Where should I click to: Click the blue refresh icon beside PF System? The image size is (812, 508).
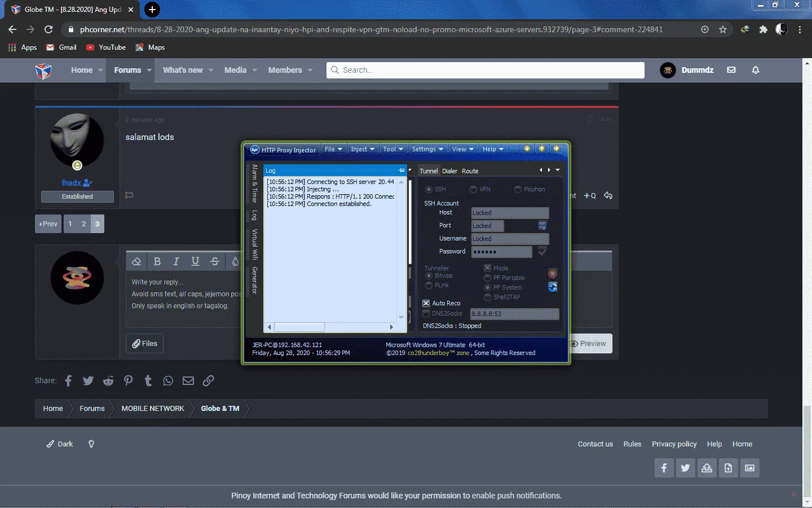tap(553, 287)
